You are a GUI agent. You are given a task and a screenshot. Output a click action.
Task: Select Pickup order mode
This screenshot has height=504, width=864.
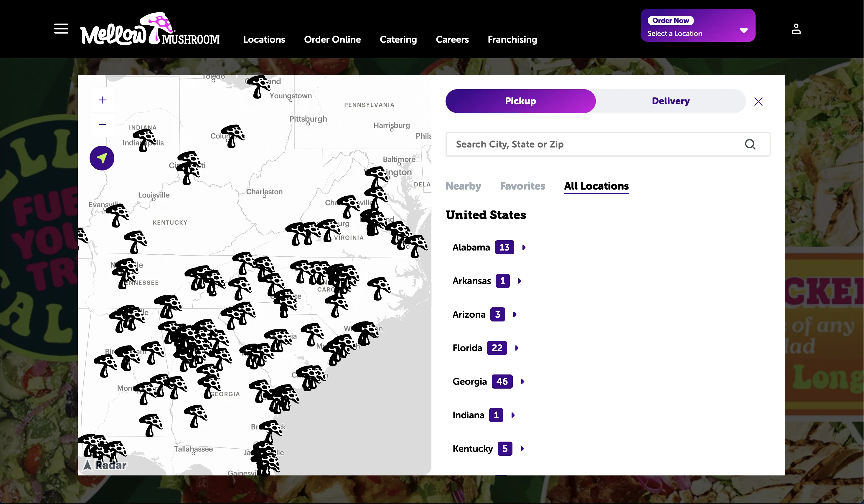[x=520, y=101]
